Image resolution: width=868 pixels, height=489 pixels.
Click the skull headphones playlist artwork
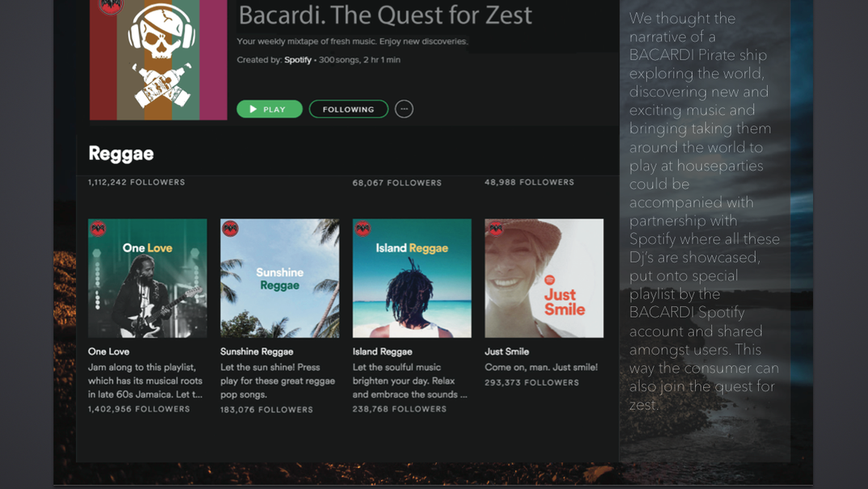(158, 59)
